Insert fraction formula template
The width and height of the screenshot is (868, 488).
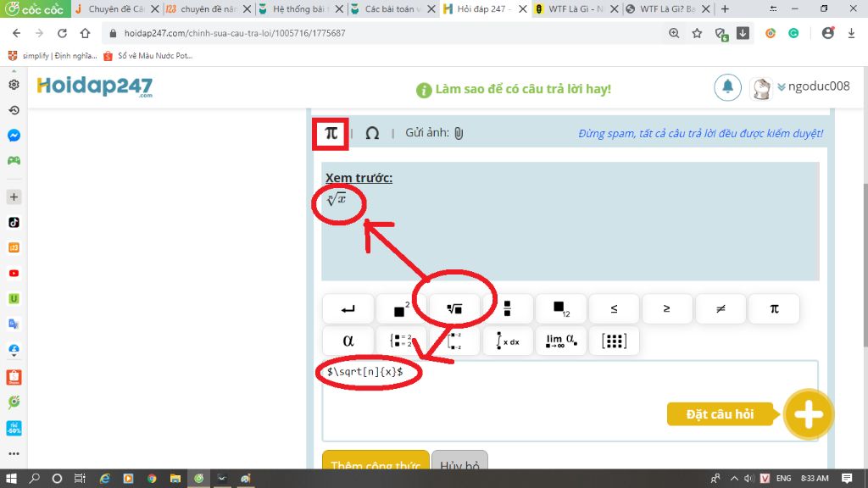tap(507, 308)
